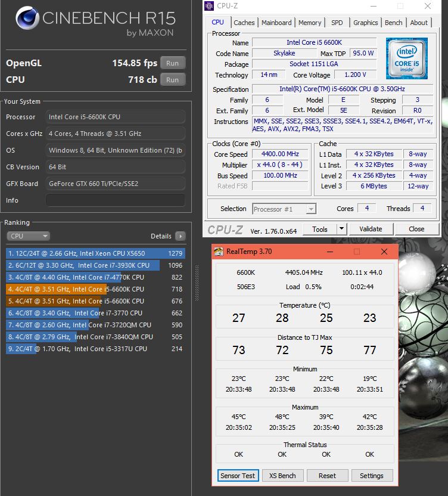Click the CPU-Z title bar app icon
Image resolution: width=448 pixels, height=496 pixels.
(x=209, y=6)
